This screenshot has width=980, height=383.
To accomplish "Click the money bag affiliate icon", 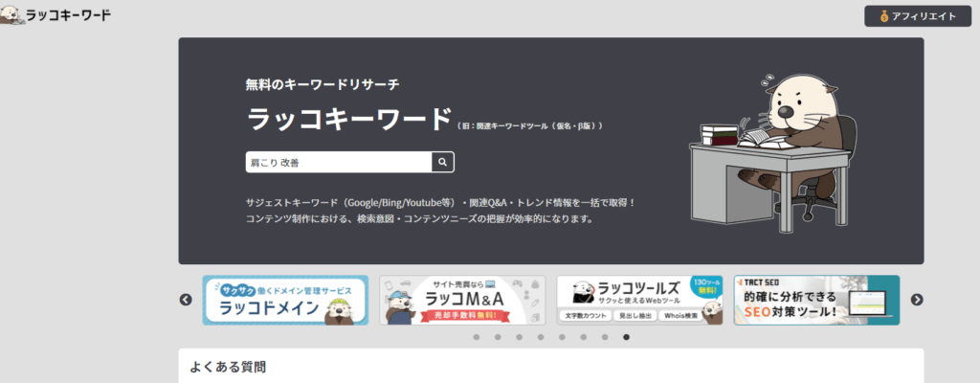I will pyautogui.click(x=883, y=16).
